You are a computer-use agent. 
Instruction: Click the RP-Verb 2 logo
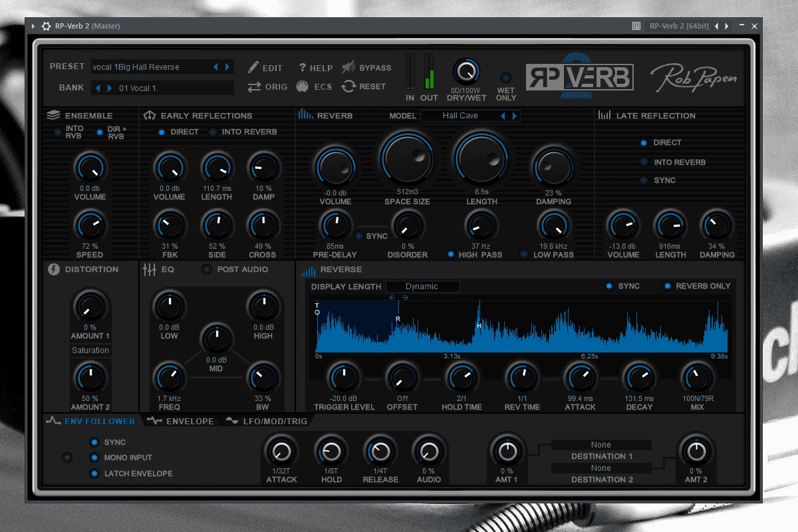pos(579,77)
